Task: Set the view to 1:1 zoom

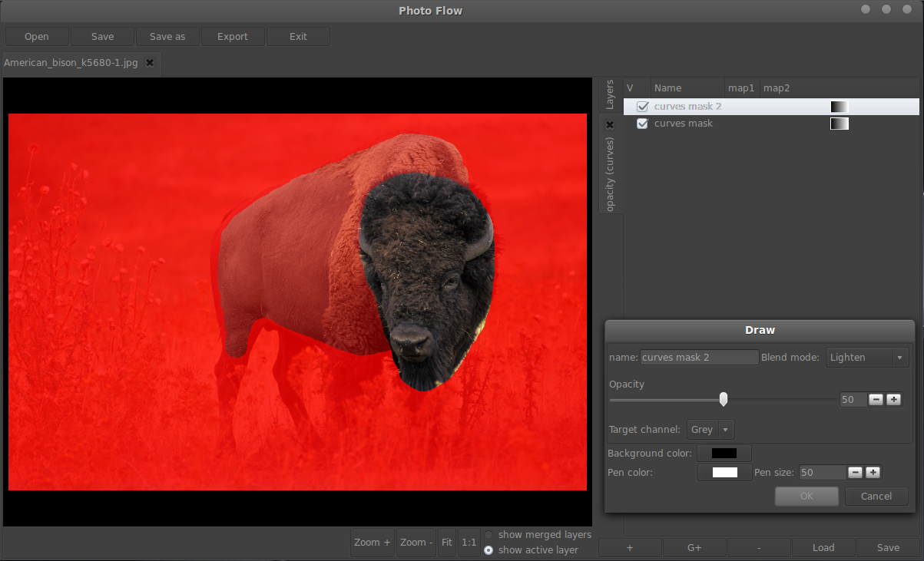Action: pyautogui.click(x=469, y=542)
